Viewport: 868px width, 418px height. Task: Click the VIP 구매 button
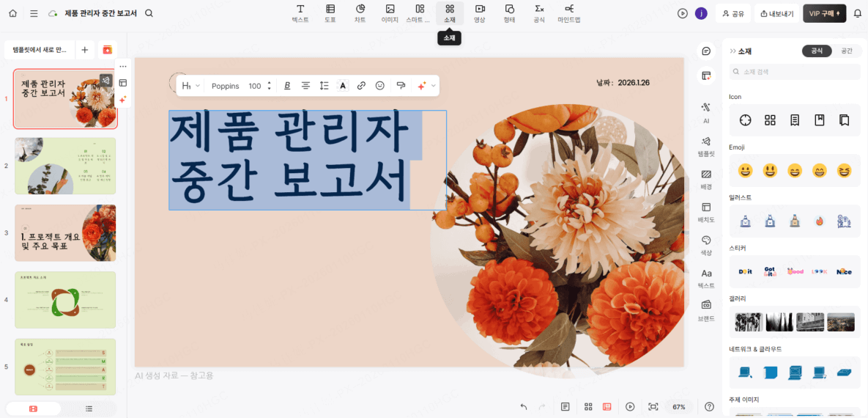824,13
